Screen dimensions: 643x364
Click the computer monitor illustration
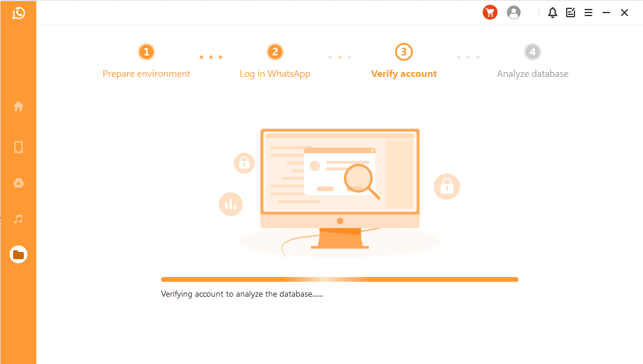coord(340,189)
